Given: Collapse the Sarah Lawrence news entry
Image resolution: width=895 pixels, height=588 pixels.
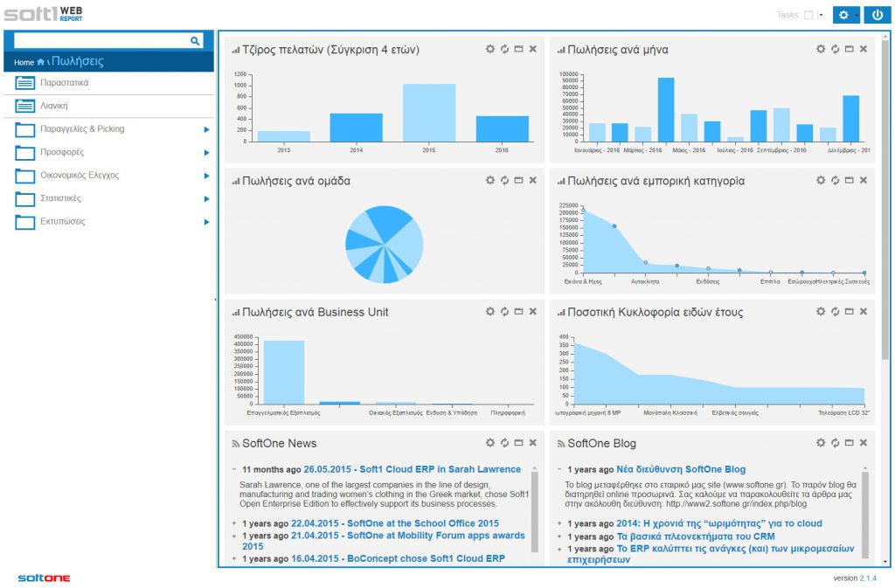Looking at the screenshot, I should coord(234,469).
